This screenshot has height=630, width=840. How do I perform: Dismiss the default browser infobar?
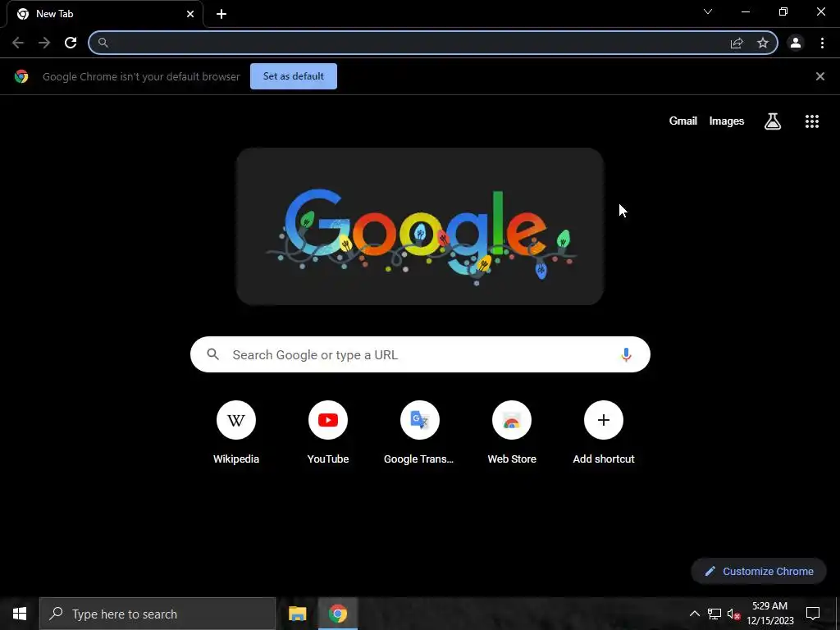click(819, 76)
